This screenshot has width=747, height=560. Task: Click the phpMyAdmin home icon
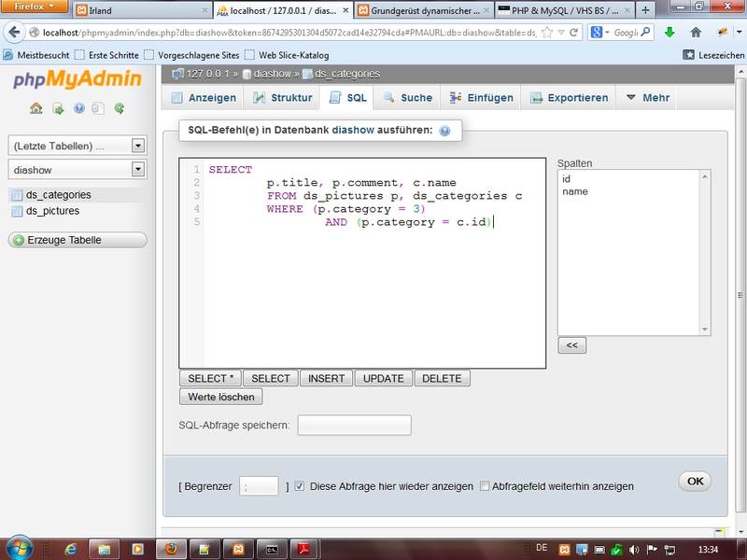coord(35,108)
